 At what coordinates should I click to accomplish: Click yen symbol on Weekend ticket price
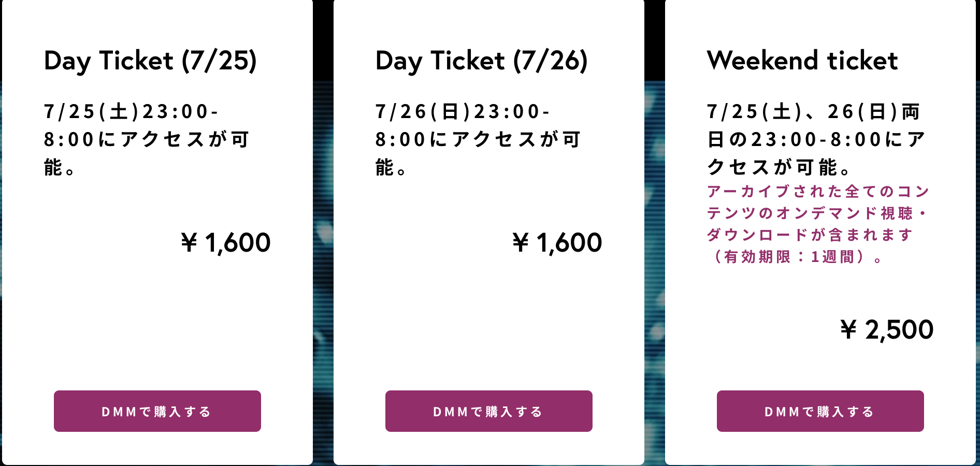[848, 329]
